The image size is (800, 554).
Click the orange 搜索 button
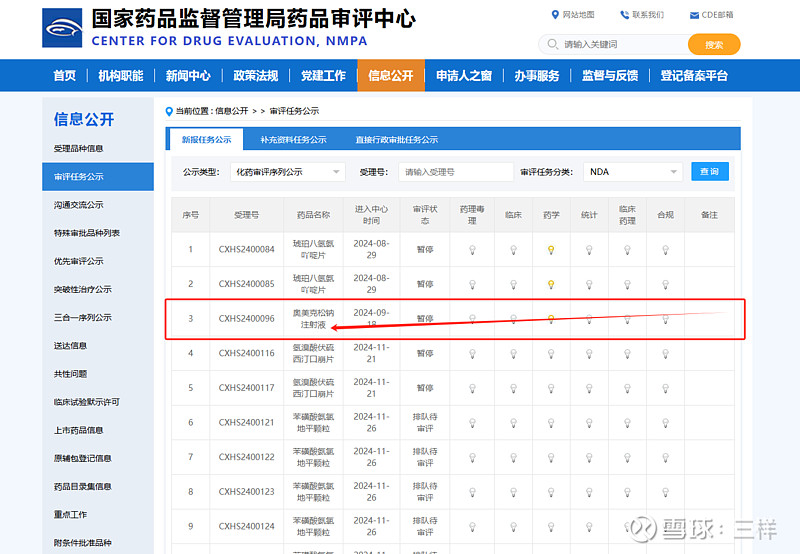pyautogui.click(x=713, y=44)
